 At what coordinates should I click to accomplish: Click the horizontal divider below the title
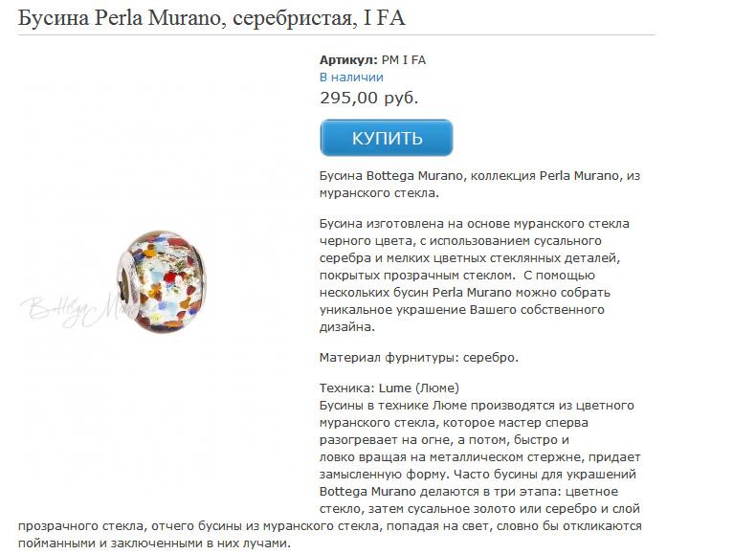click(x=337, y=35)
